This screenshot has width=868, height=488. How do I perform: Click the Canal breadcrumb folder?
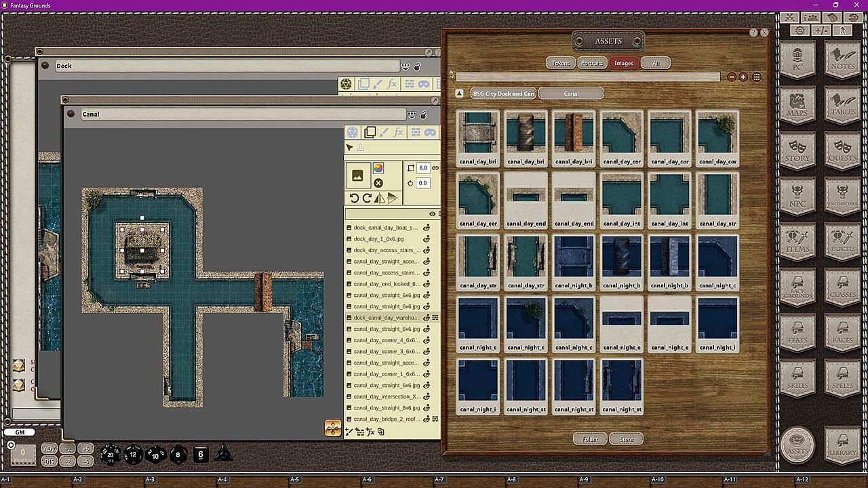[x=571, y=94]
